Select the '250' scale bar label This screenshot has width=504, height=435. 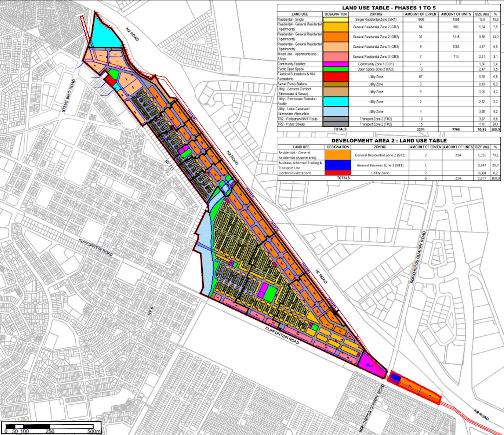(x=50, y=431)
